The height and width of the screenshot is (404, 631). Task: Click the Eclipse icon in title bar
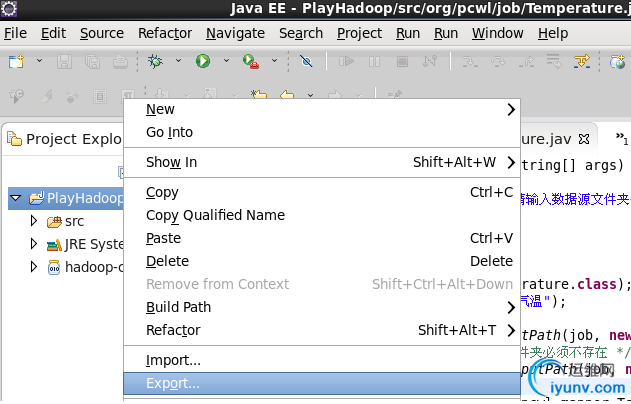point(9,8)
